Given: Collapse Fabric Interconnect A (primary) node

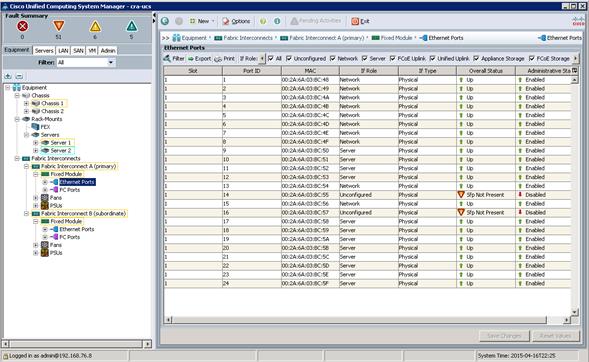Looking at the screenshot, I should tap(26, 166).
